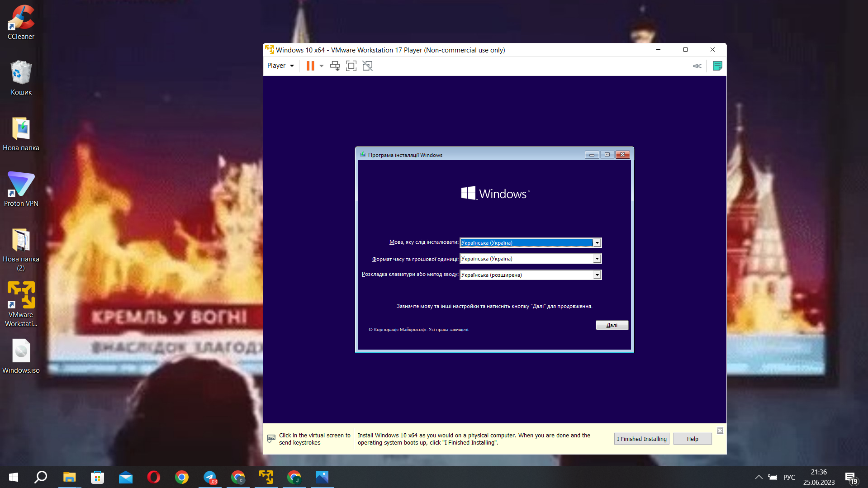Open the Кошик recycle bin icon
The image size is (868, 488).
click(x=21, y=78)
